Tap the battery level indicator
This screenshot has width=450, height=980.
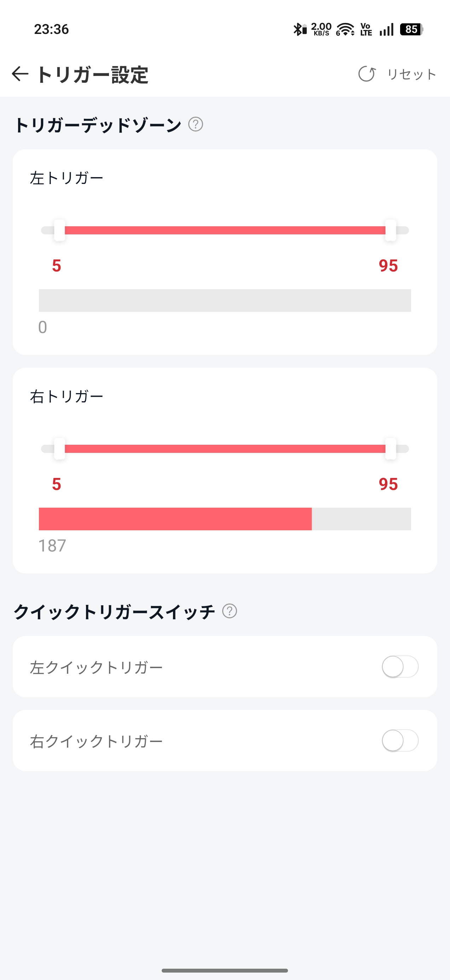pos(411,29)
